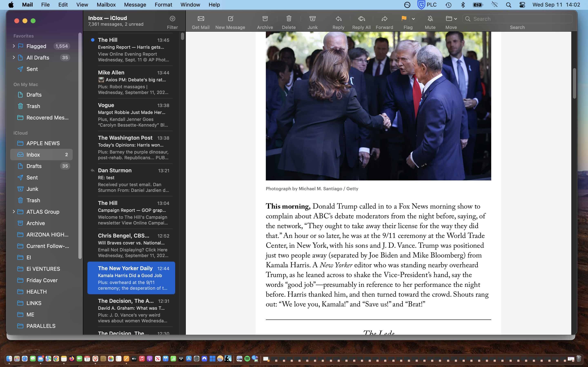This screenshot has height=367, width=588.
Task: Mark message as Junk
Action: pos(312,19)
